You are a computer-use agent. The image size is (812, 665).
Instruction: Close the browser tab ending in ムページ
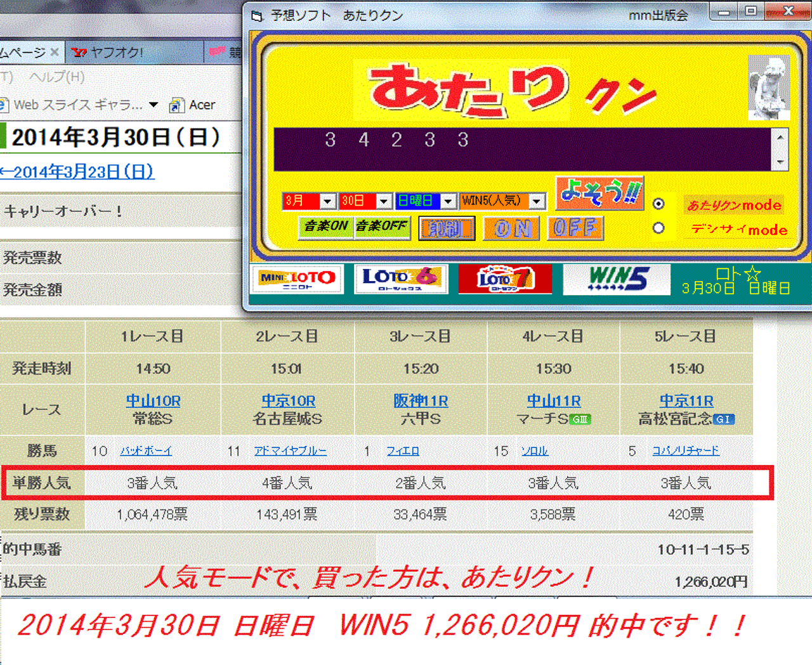(x=54, y=52)
